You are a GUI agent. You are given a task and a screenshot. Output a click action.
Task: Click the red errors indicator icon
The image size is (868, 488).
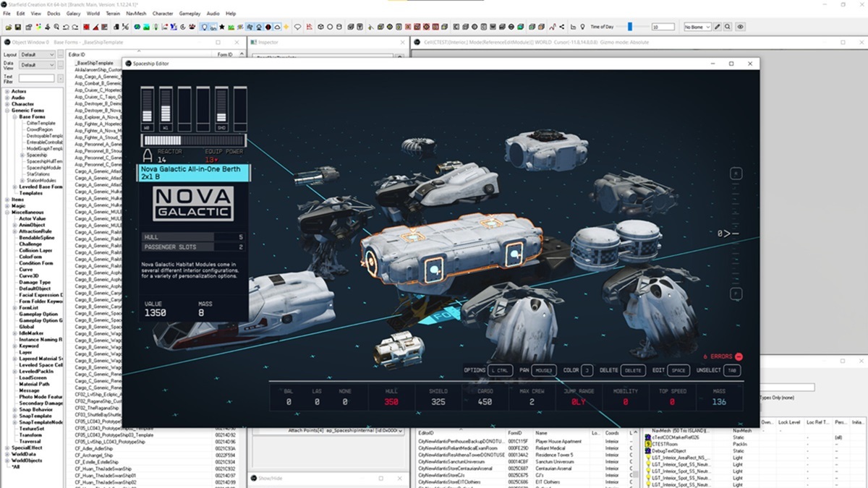pos(739,356)
